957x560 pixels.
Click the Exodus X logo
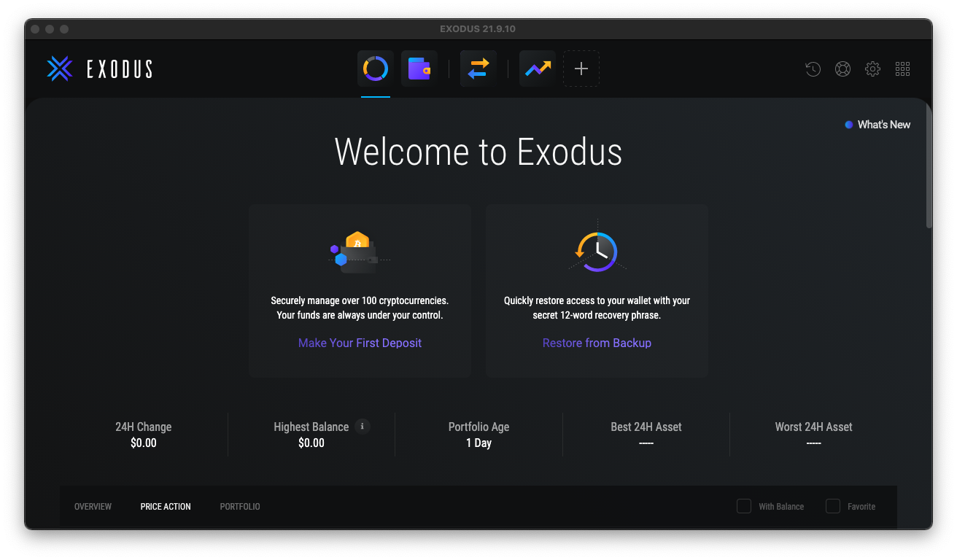click(x=60, y=69)
